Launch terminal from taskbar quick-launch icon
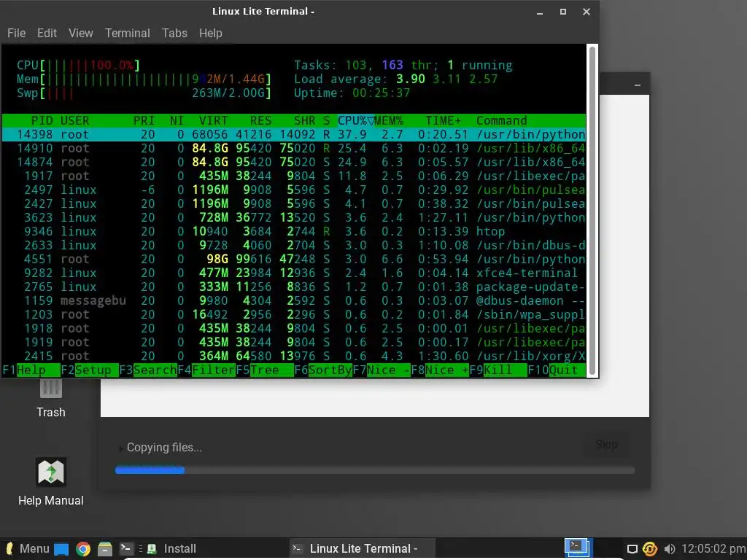The height and width of the screenshot is (560, 747). click(126, 548)
